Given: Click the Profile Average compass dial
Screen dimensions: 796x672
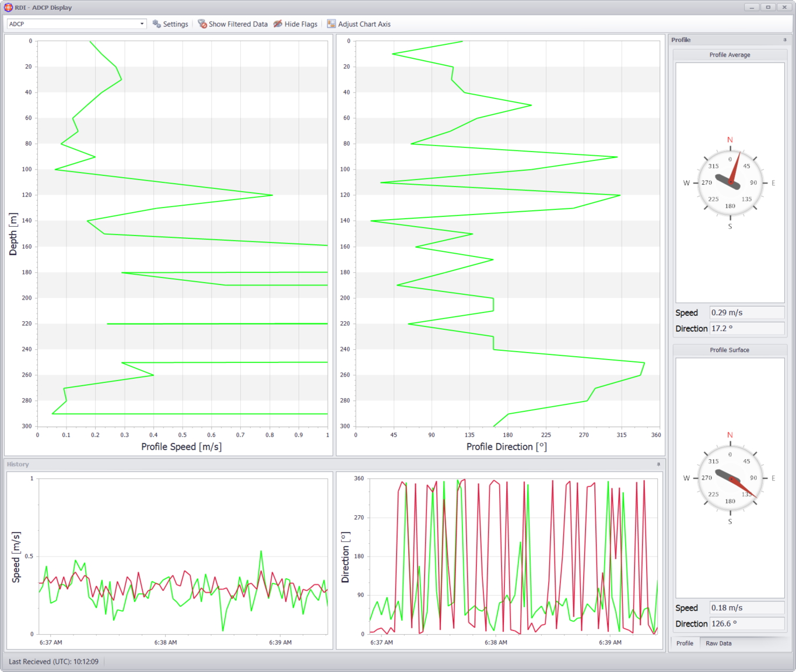Looking at the screenshot, I should point(730,182).
